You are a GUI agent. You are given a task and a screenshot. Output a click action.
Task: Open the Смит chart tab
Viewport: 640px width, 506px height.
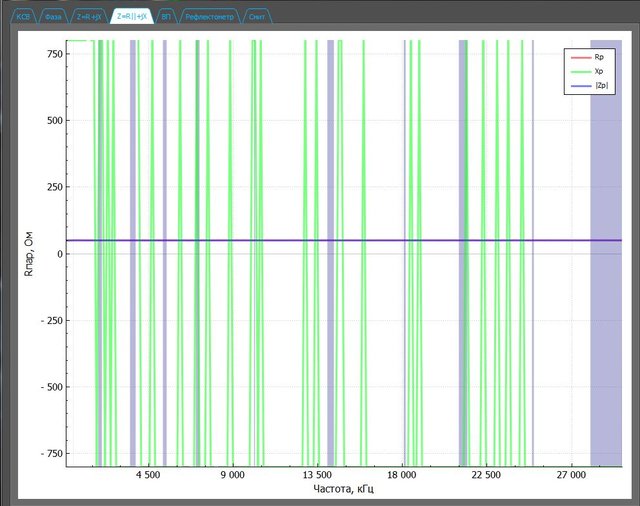click(x=257, y=17)
